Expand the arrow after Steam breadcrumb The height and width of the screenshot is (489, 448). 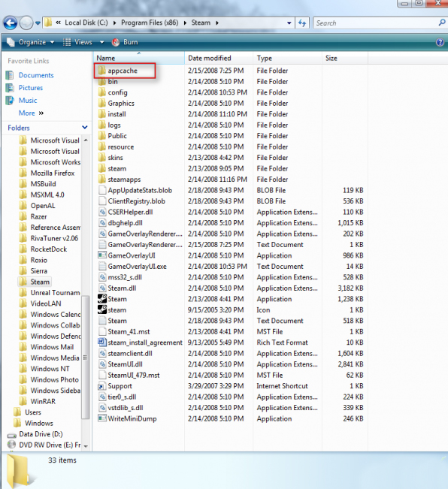tap(217, 23)
